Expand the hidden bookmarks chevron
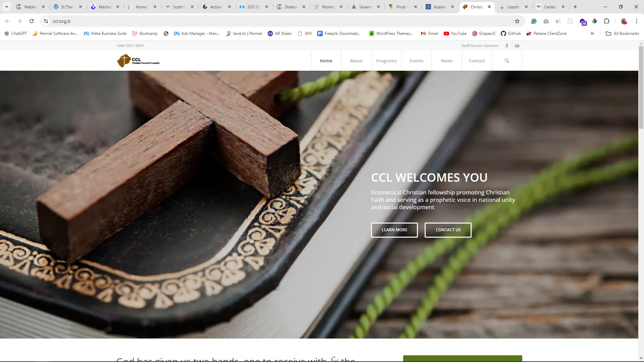This screenshot has height=362, width=644. [592, 34]
